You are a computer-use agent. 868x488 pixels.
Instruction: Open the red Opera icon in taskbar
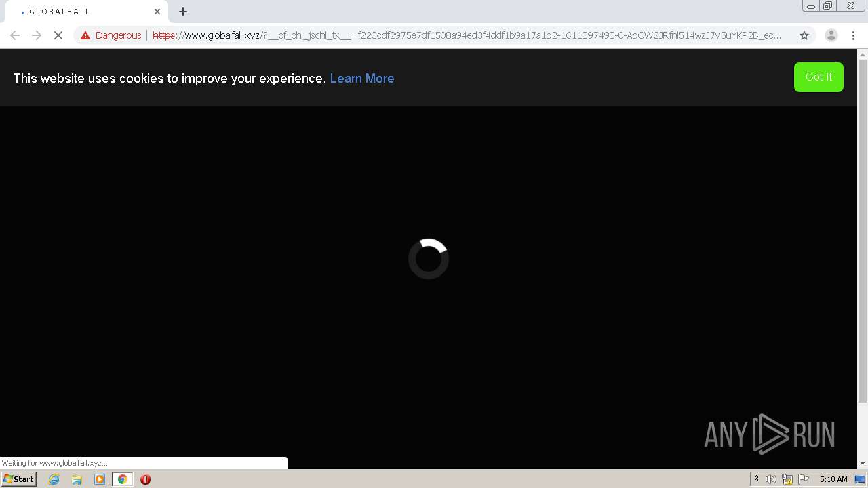point(145,479)
